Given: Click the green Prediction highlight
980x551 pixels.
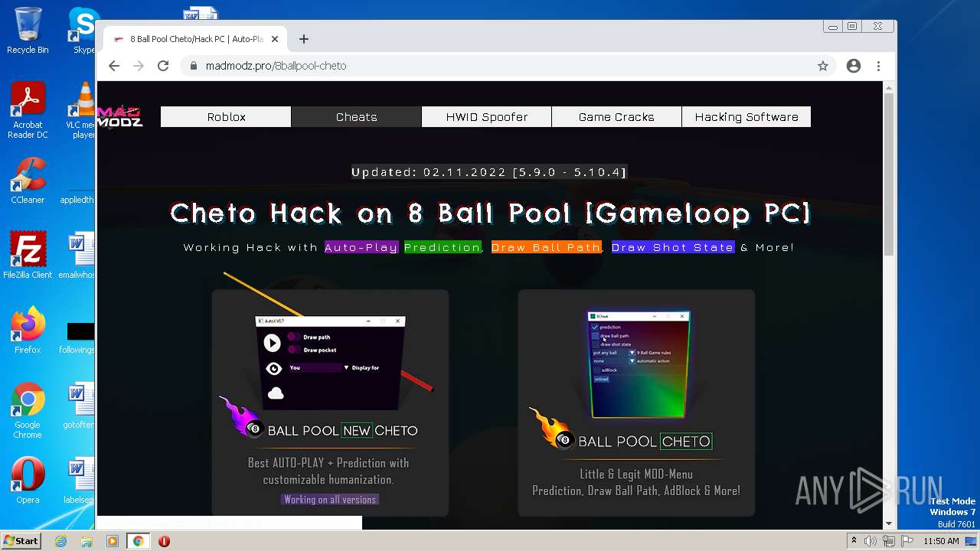Looking at the screenshot, I should tap(443, 247).
